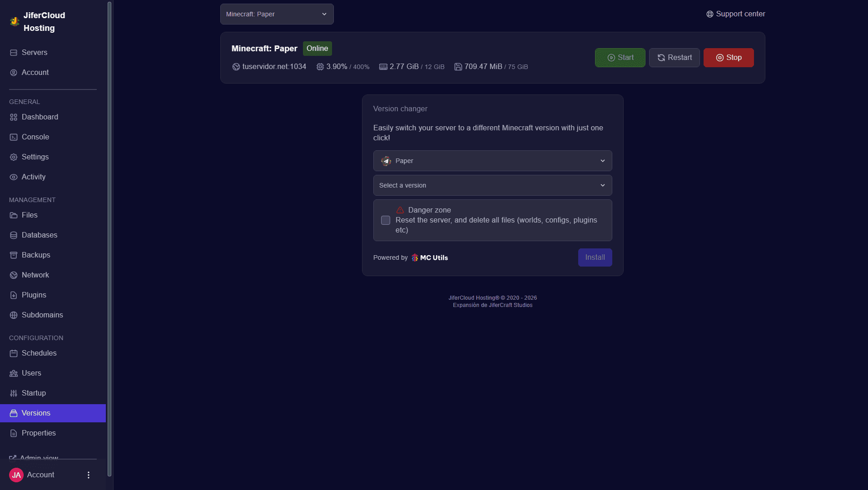Click the Schedules calendar icon
The image size is (868, 490).
(x=14, y=353)
